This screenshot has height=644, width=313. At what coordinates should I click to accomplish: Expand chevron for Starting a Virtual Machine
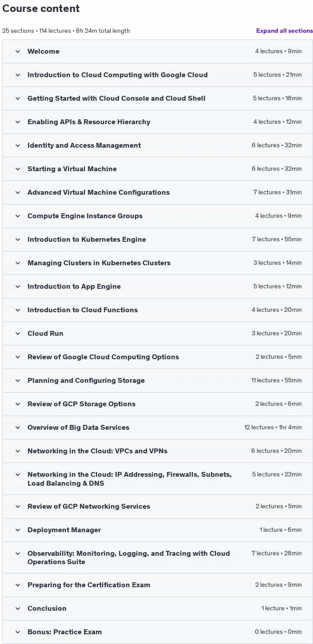(18, 169)
